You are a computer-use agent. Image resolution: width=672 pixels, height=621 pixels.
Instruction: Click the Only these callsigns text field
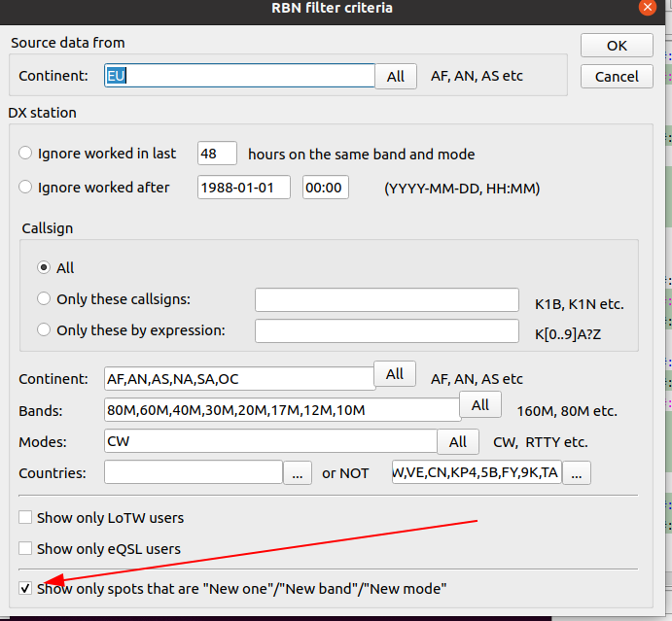[x=387, y=299]
